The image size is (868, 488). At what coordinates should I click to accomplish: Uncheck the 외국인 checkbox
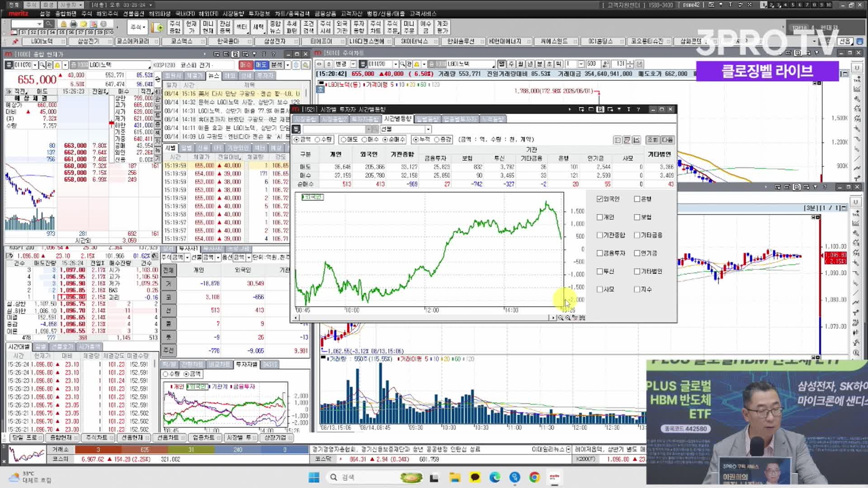599,199
